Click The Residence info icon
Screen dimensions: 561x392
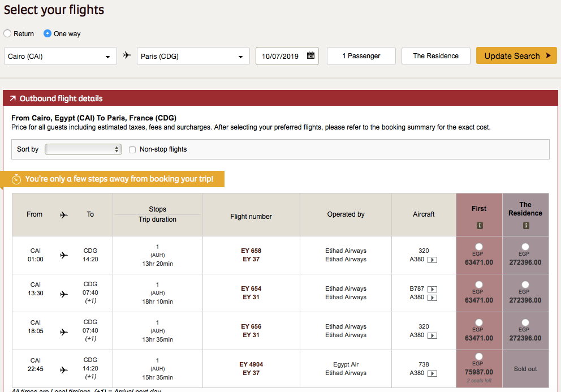click(525, 225)
